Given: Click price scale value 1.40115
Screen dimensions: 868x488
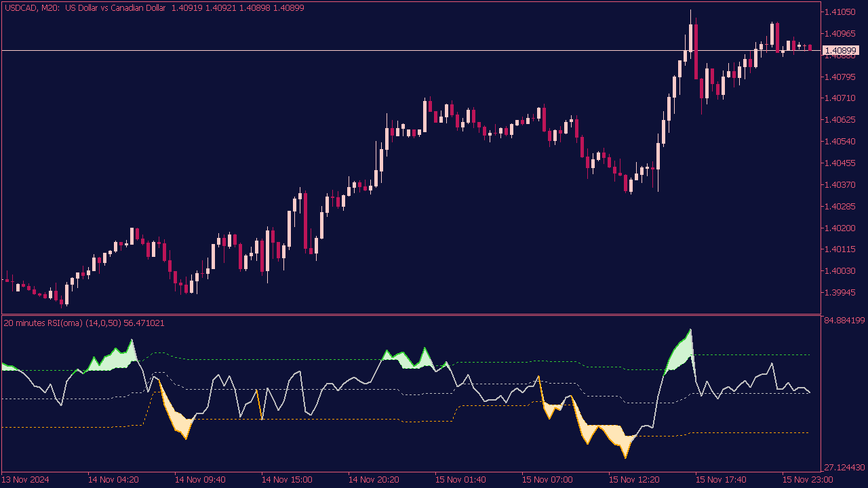Looking at the screenshot, I should pyautogui.click(x=839, y=249).
